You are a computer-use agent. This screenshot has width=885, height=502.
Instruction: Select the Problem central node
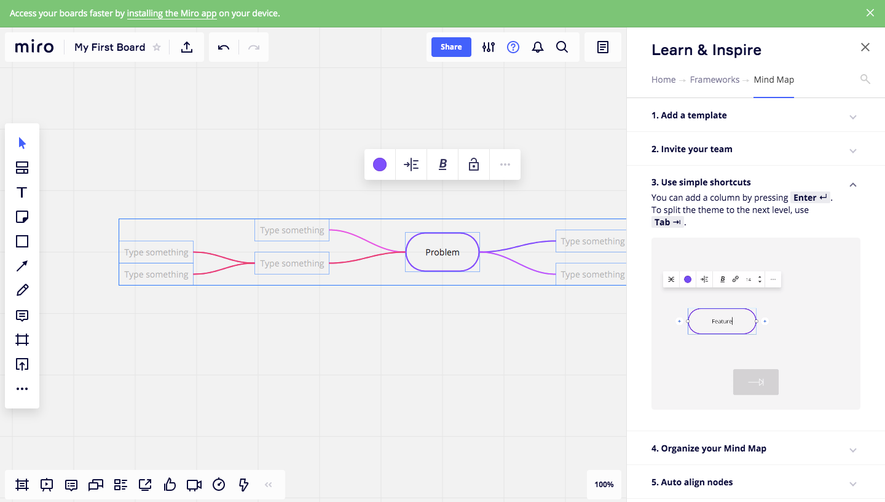(x=442, y=252)
